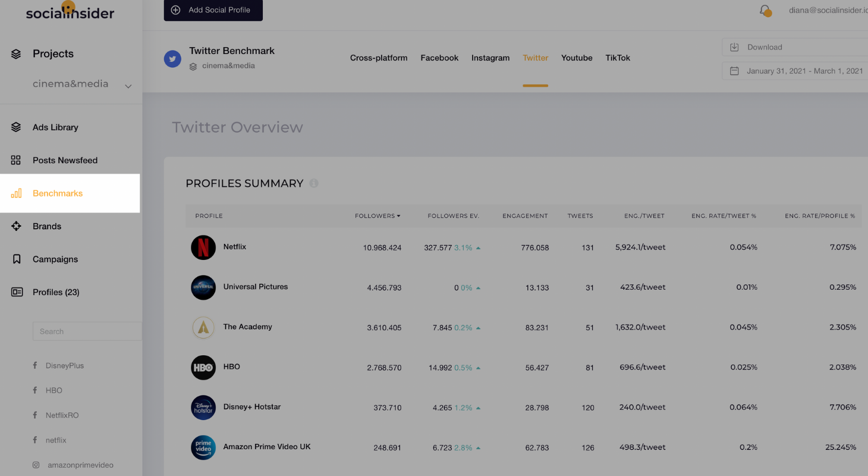Click the Netflix profile name in table
Image resolution: width=868 pixels, height=476 pixels.
tap(235, 247)
